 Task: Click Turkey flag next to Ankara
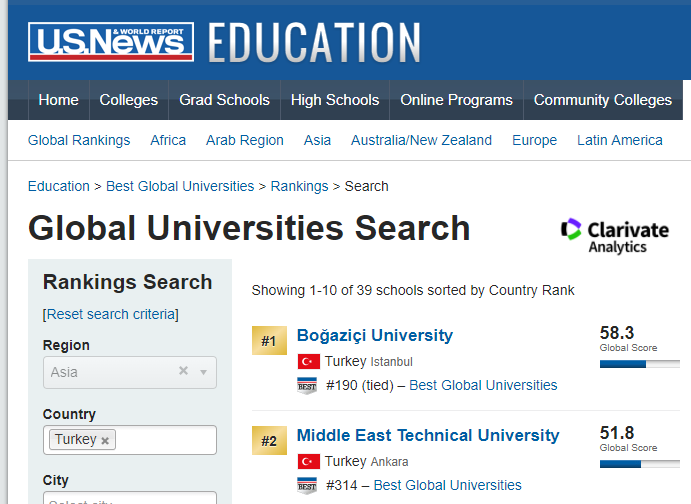pos(308,461)
